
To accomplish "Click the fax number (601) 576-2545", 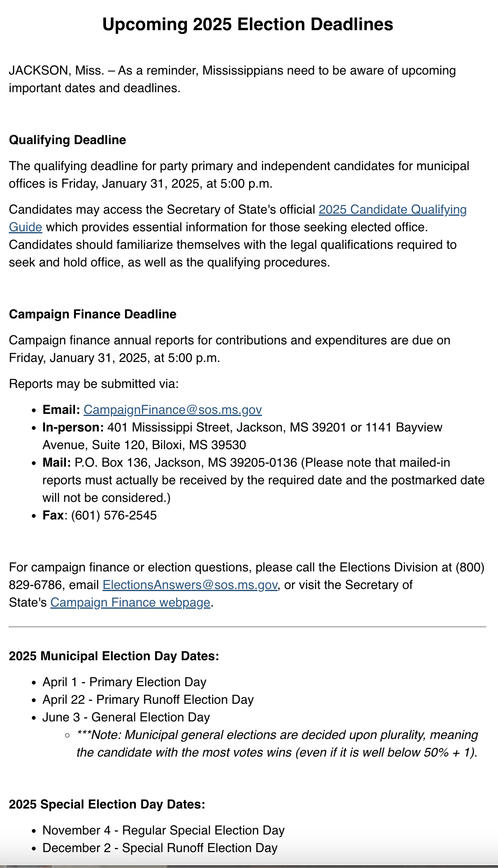I will (114, 515).
